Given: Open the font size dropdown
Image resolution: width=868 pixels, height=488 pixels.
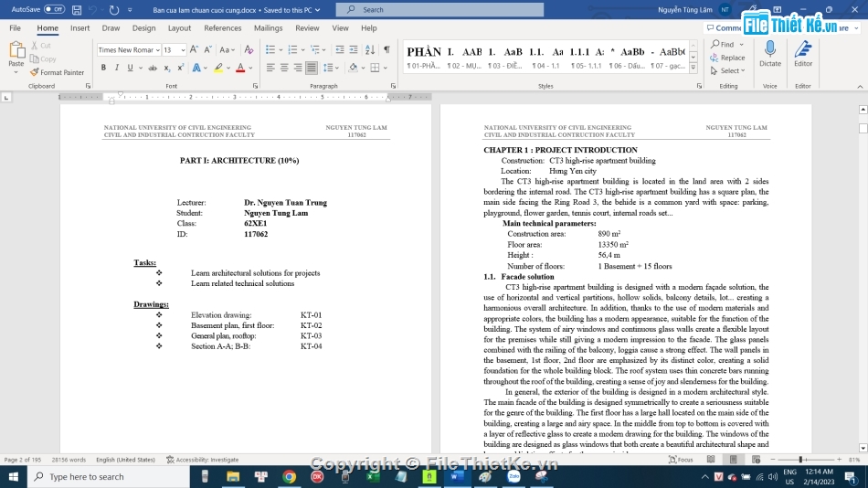Looking at the screenshot, I should 183,50.
